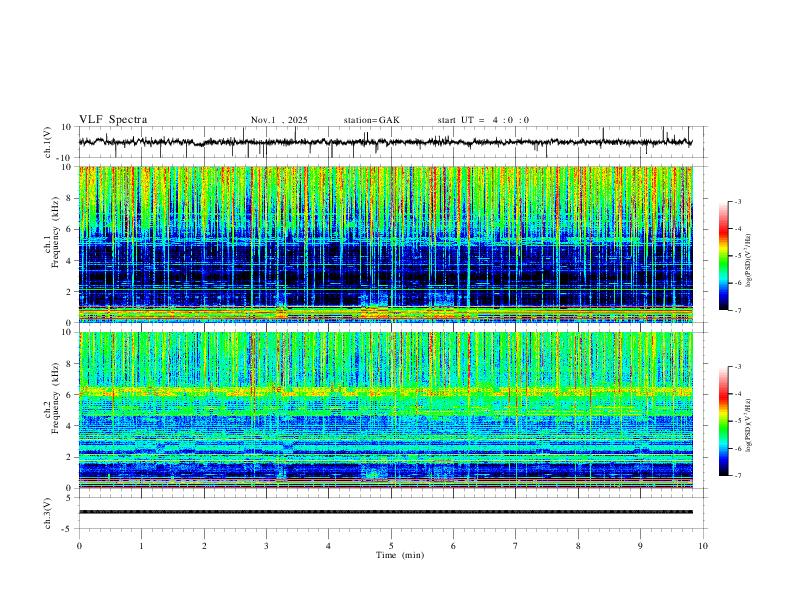
Task: Click the time axis tick label "4"
Action: [328, 546]
